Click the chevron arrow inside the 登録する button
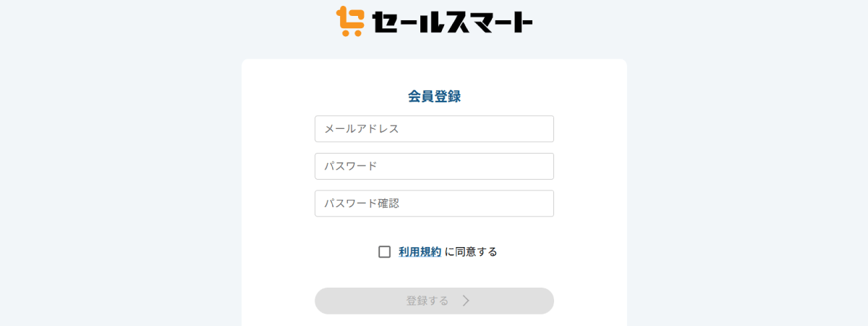The height and width of the screenshot is (326, 868). point(467,301)
